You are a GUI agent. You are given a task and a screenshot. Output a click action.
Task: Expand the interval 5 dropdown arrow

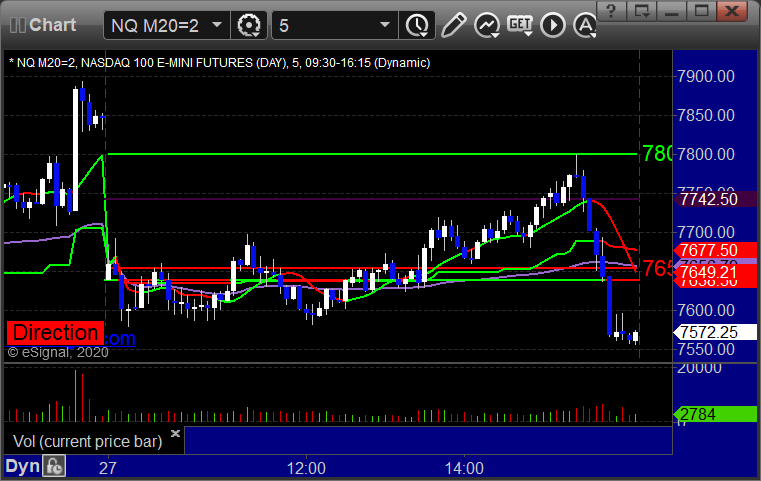[x=385, y=24]
